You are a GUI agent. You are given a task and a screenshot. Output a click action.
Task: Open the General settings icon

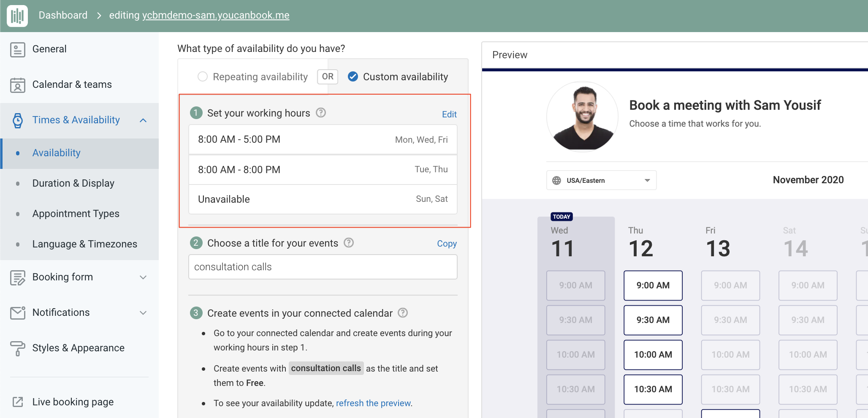tap(17, 49)
